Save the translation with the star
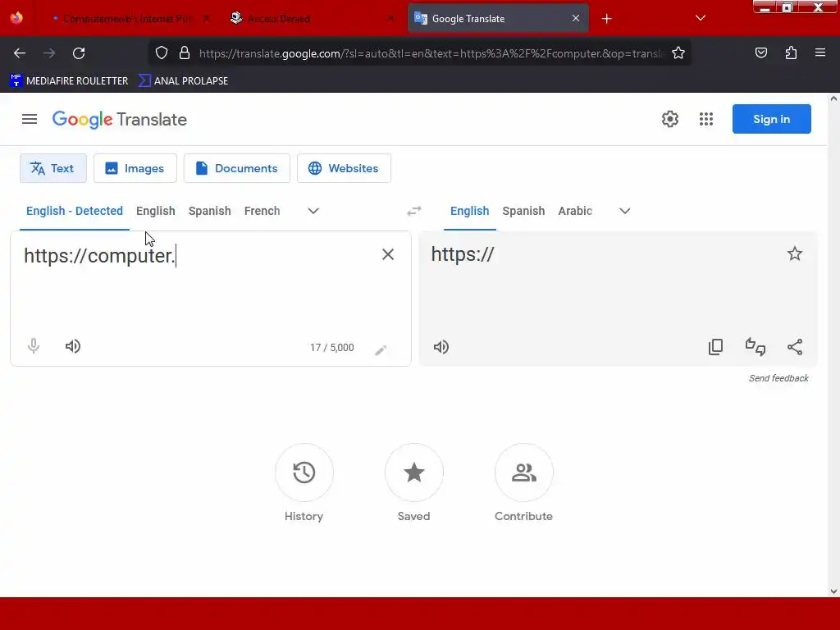The height and width of the screenshot is (630, 840). click(794, 253)
